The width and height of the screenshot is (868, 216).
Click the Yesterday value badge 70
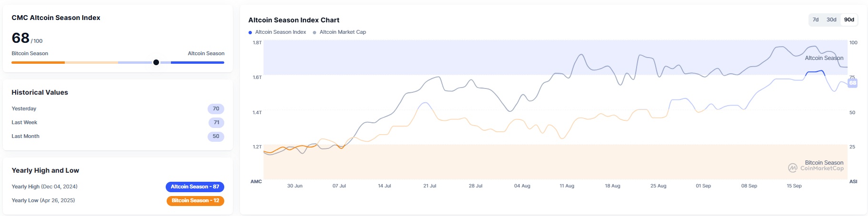(216, 109)
